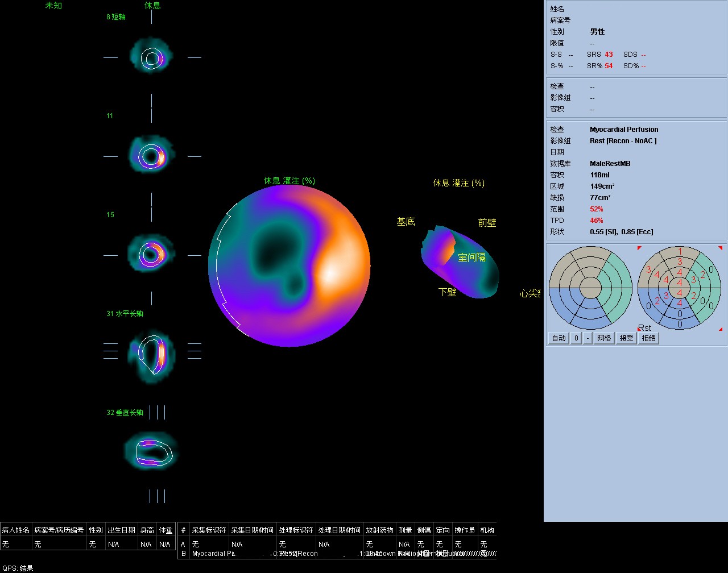Click top-right red corner marker of scored plot
Screen dimensions: 728x573
point(720,248)
